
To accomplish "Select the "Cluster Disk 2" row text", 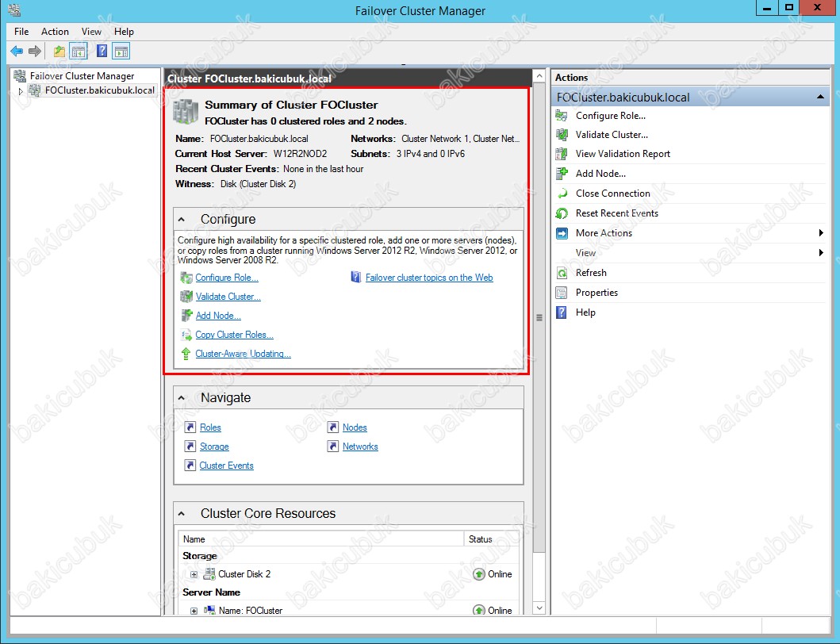I will click(x=244, y=574).
